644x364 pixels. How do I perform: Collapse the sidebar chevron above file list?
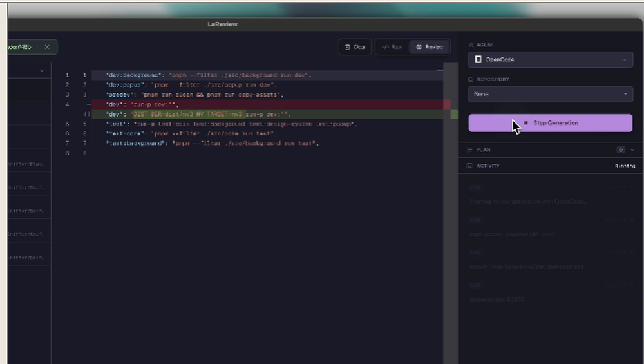point(42,71)
